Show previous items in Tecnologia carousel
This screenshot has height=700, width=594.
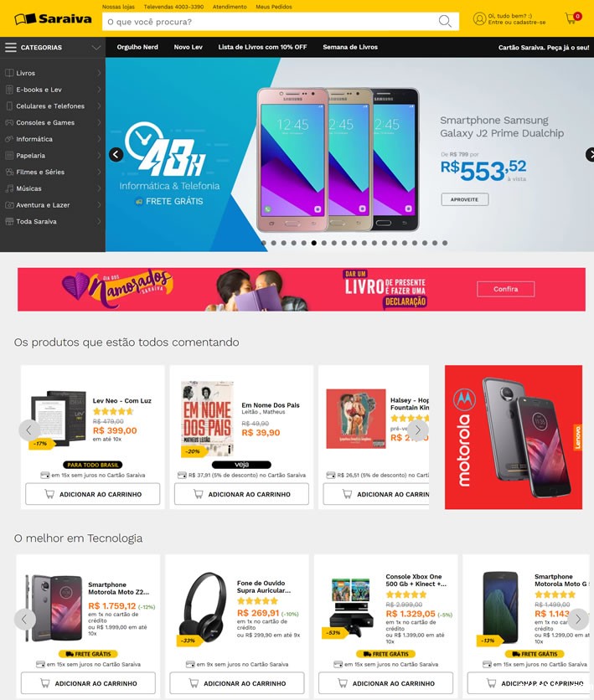(x=24, y=619)
